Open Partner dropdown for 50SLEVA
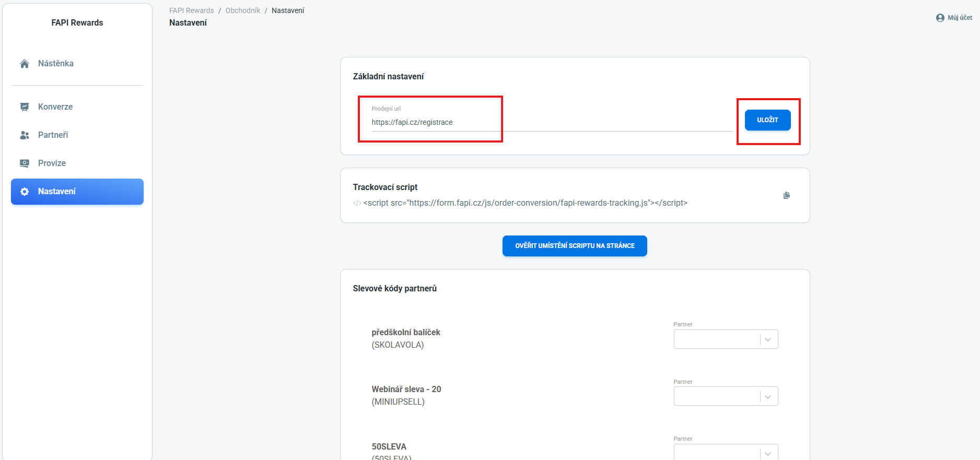Viewport: 980px width, 460px height. (x=726, y=452)
